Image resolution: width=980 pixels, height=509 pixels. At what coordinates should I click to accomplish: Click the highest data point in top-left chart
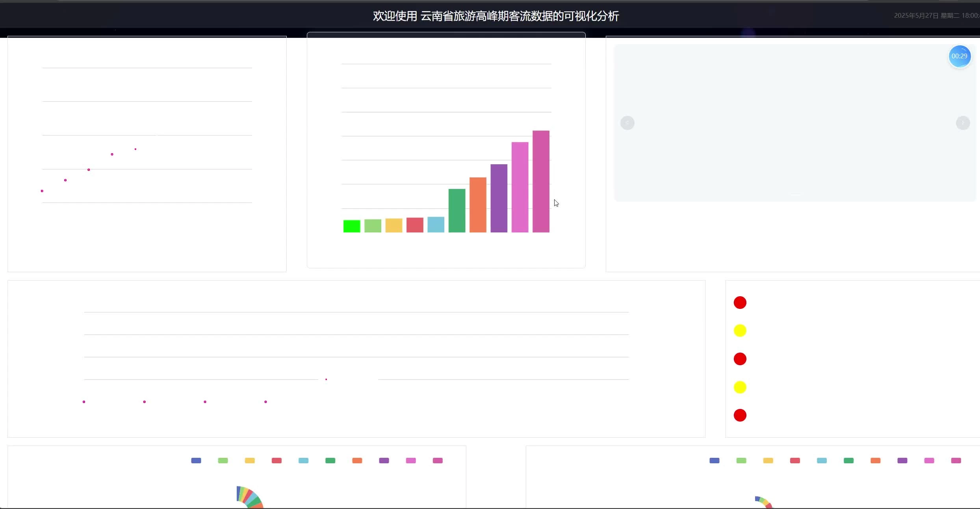click(135, 149)
